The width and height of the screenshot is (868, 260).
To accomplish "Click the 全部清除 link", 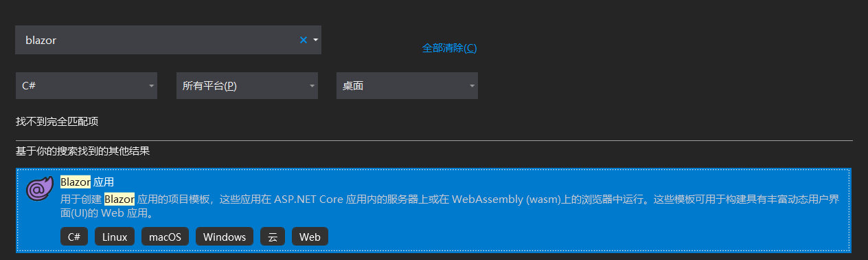I will click(x=449, y=48).
